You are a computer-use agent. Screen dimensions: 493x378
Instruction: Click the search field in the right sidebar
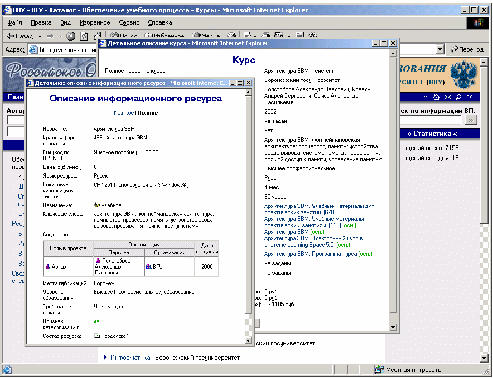[x=431, y=120]
